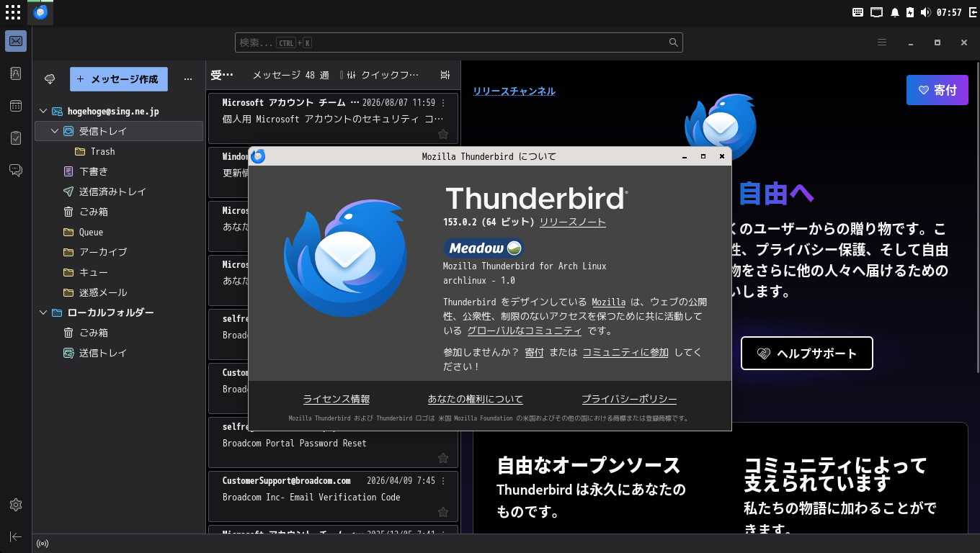Open the volume speaker tray icon
Image resolution: width=980 pixels, height=553 pixels.
(x=925, y=12)
